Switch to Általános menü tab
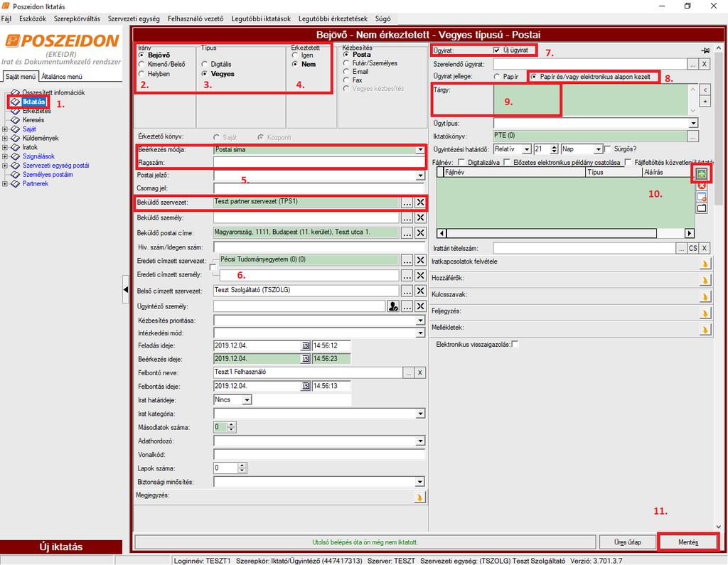 (x=62, y=77)
